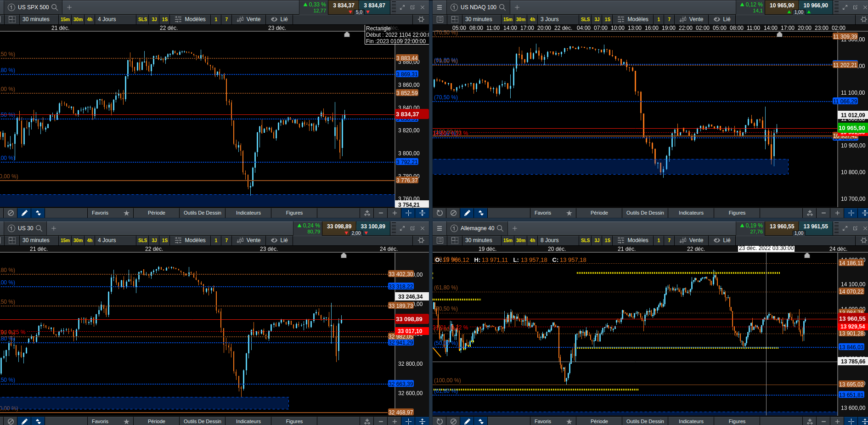Viewport: 868px width, 425px height.
Task: Select pencil draw tool in US NDAQ 100 chart
Action: (467, 213)
